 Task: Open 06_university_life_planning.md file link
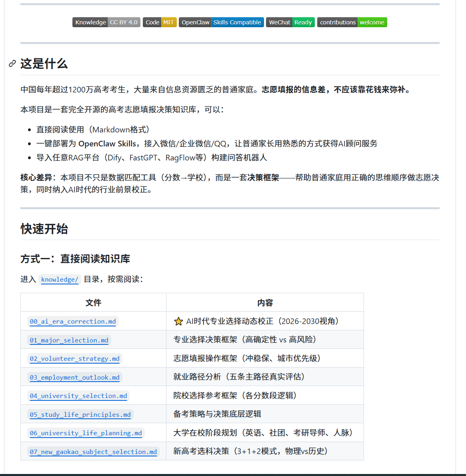point(86,433)
